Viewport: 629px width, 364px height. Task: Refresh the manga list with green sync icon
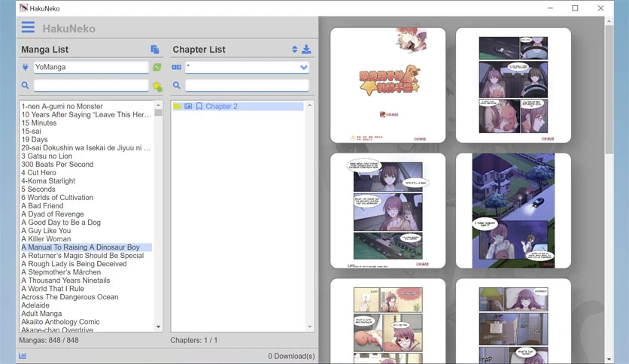[x=156, y=67]
